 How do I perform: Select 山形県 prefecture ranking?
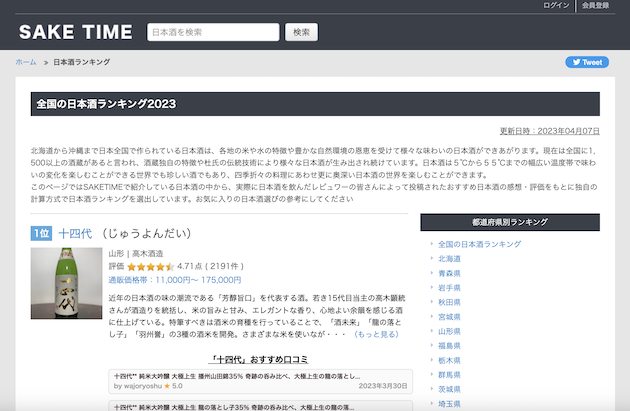(x=449, y=331)
